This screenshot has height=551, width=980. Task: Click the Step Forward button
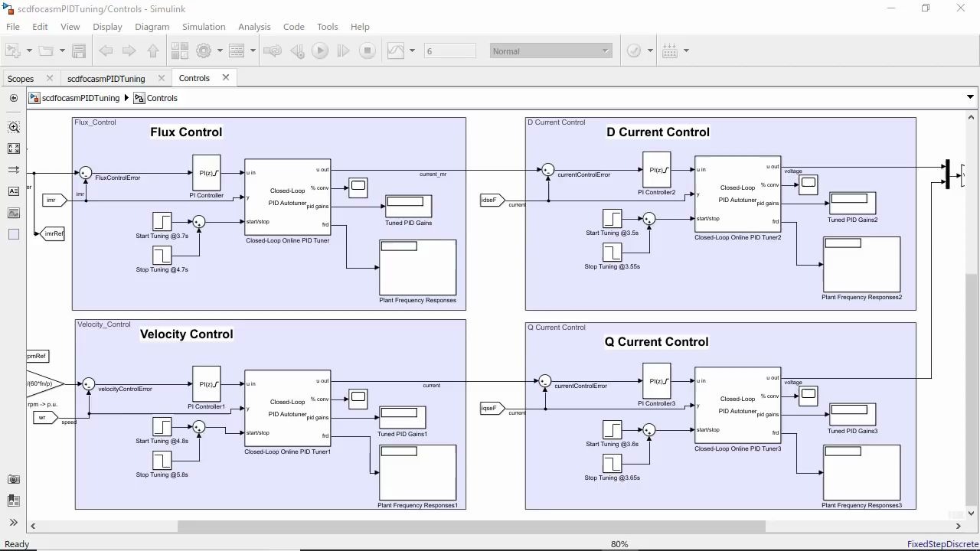pyautogui.click(x=344, y=51)
